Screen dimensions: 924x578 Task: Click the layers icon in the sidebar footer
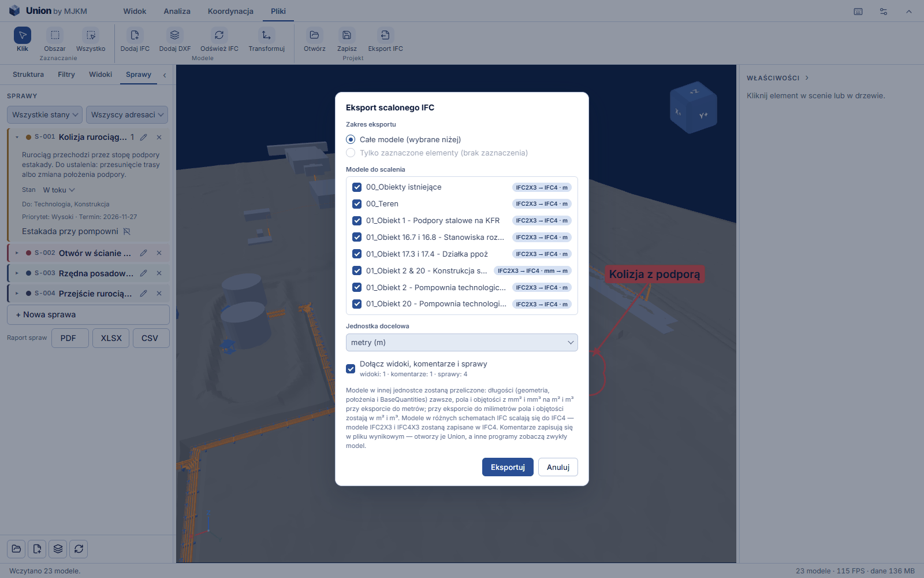pos(58,549)
